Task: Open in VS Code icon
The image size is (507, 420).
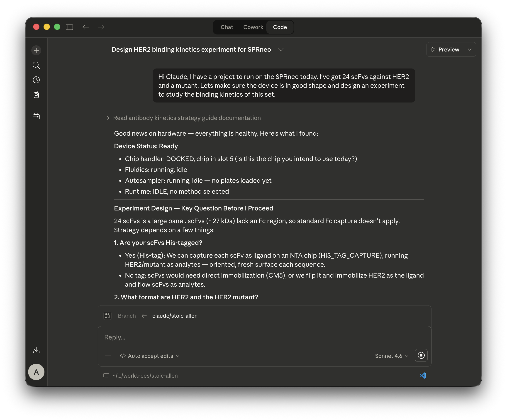Action: pos(423,376)
